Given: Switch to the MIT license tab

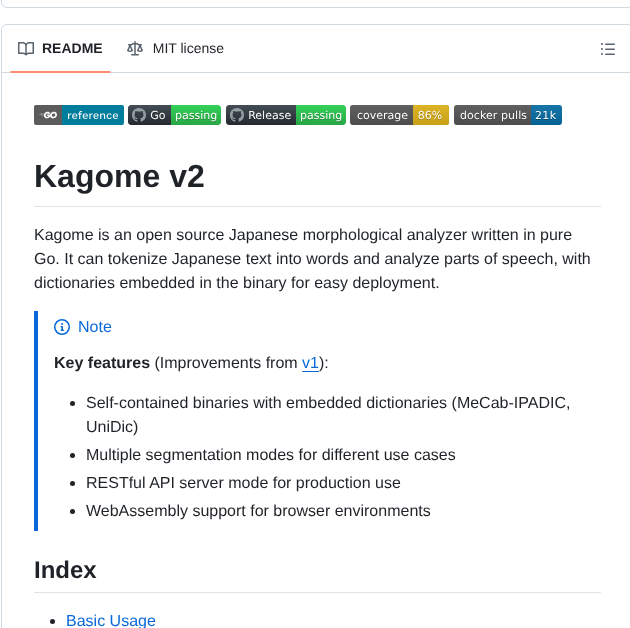Looking at the screenshot, I should pyautogui.click(x=176, y=48).
